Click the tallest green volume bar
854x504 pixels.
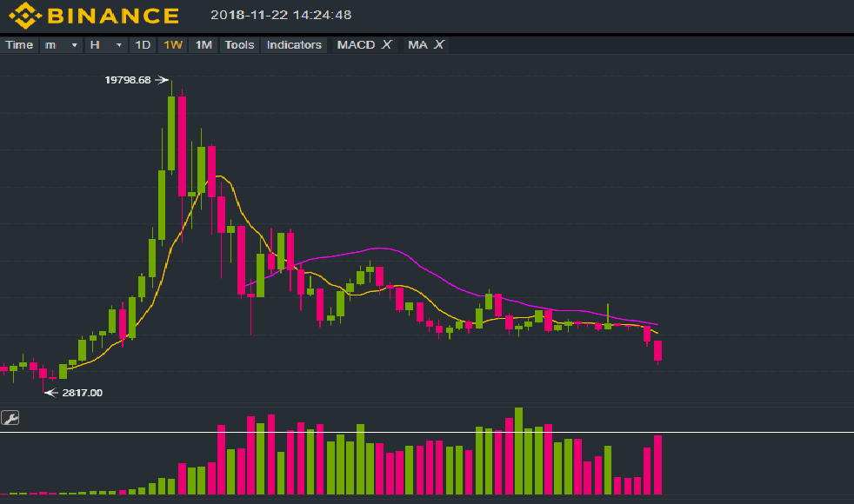[x=518, y=451]
